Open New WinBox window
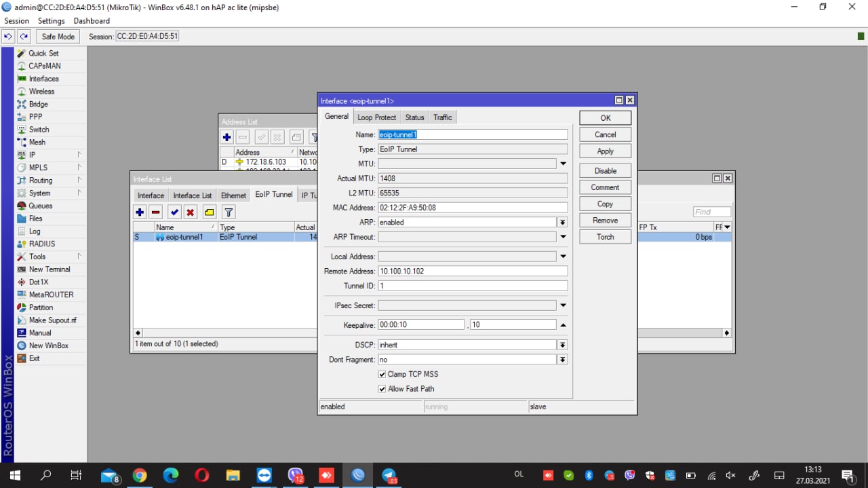Screen dimensions: 868x488 (x=48, y=345)
